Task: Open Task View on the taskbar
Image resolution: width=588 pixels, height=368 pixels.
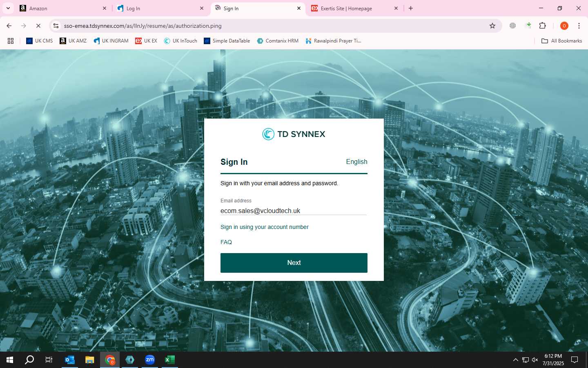Action: click(49, 360)
